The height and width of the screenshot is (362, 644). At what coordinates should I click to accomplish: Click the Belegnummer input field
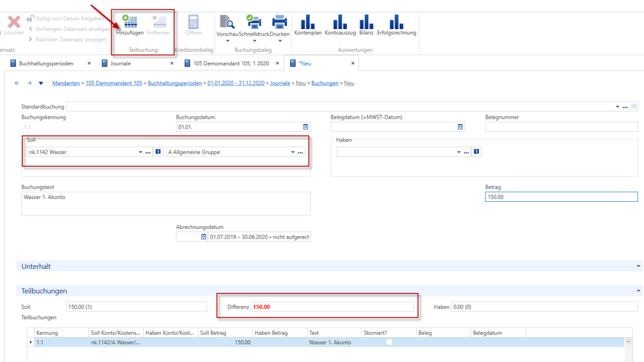click(561, 127)
